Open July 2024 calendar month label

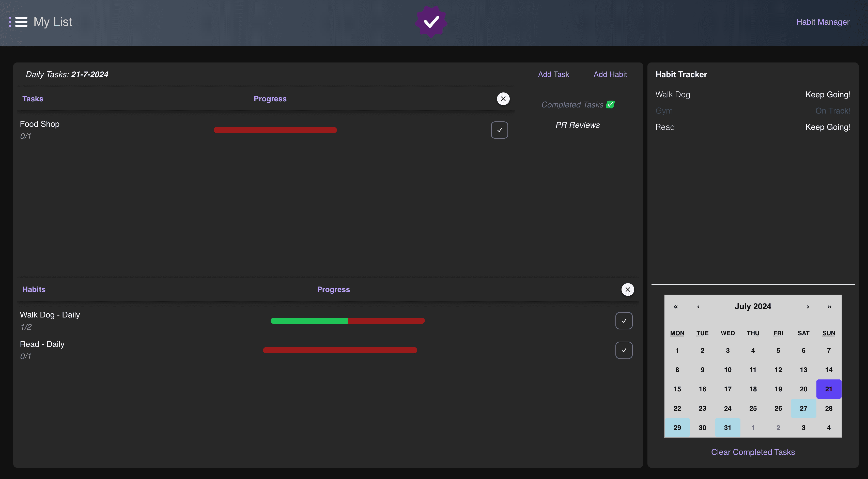753,306
